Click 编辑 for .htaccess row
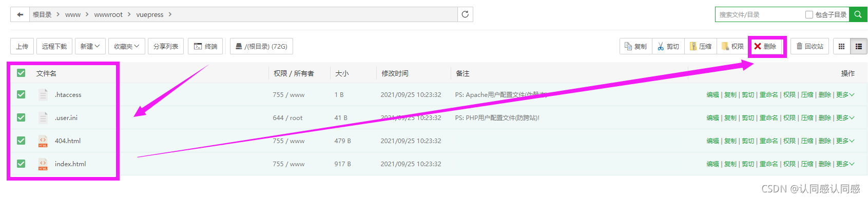The image size is (868, 198). [712, 94]
